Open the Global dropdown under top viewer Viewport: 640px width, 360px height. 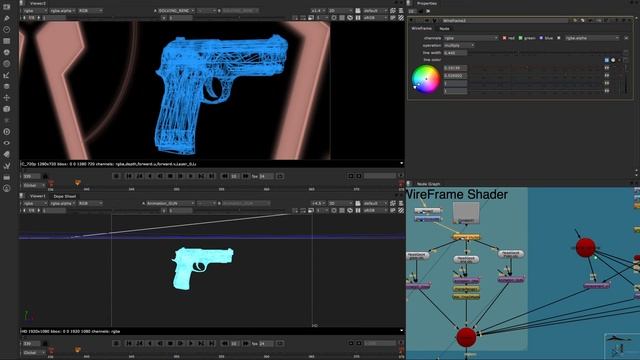(34, 185)
